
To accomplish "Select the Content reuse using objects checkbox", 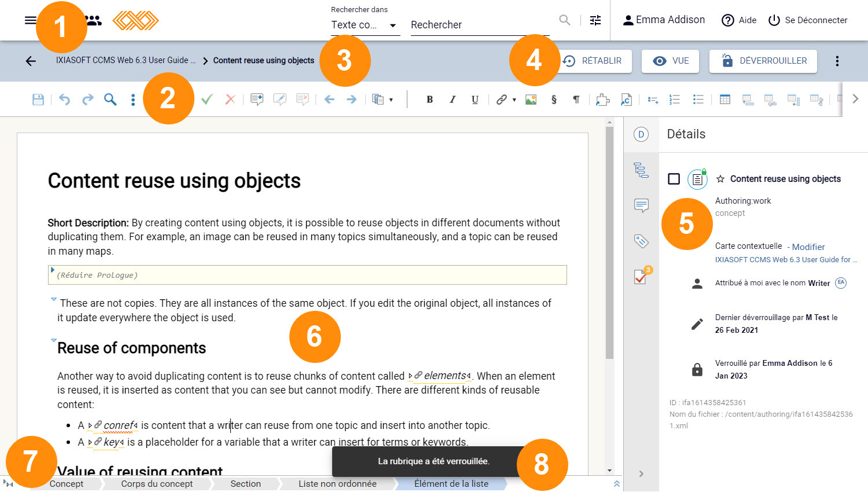I will pos(674,179).
